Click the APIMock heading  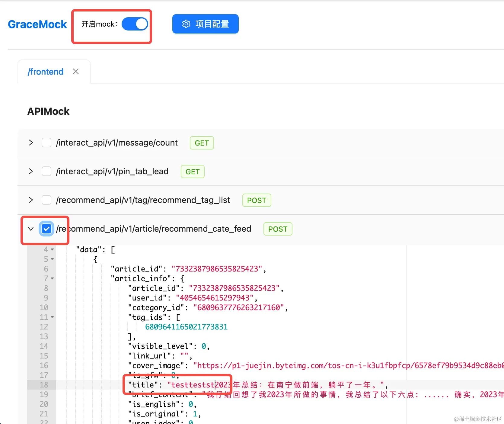click(x=48, y=111)
